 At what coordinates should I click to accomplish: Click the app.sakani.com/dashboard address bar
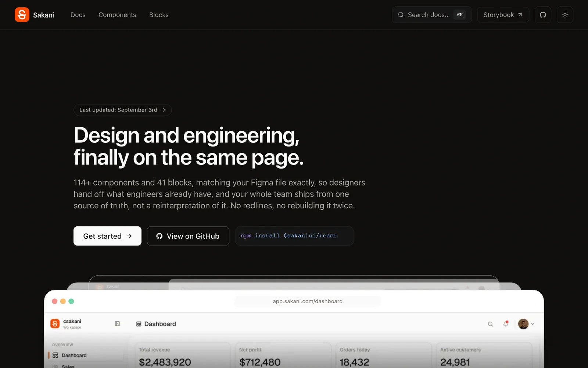(x=308, y=301)
